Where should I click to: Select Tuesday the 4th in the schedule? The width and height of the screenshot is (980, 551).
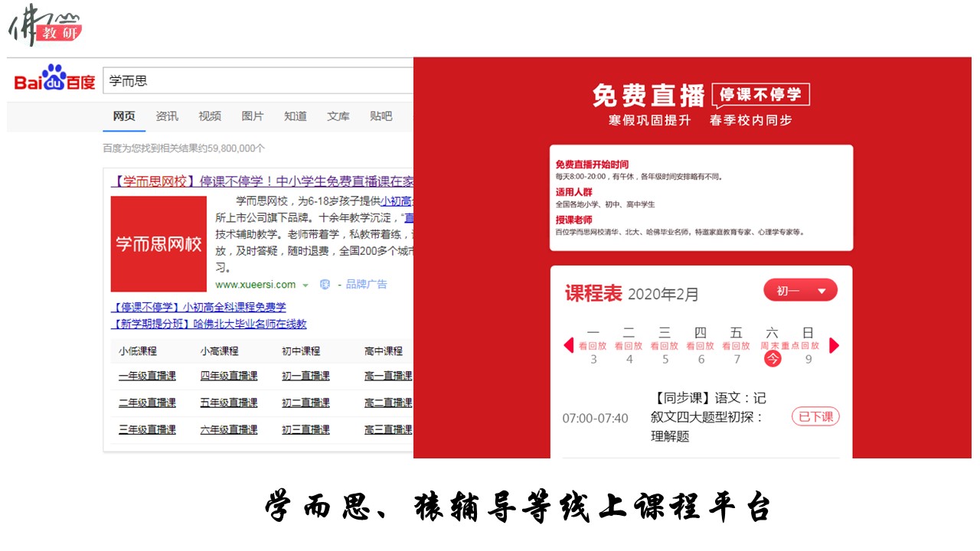click(x=629, y=346)
